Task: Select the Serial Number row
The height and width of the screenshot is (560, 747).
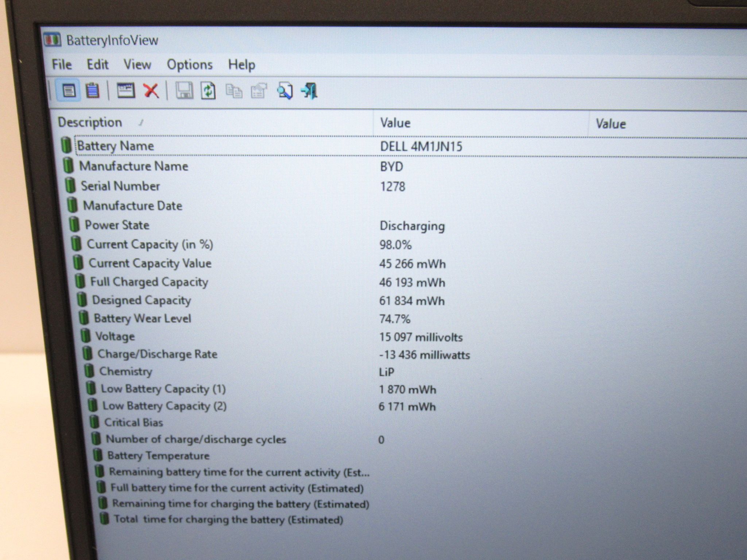Action: pyautogui.click(x=405, y=186)
